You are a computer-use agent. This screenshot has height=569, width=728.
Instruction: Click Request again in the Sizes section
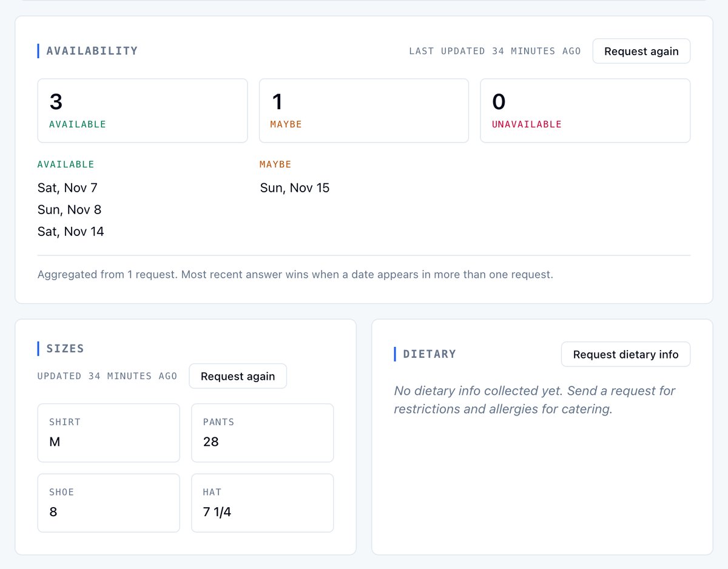pyautogui.click(x=238, y=376)
